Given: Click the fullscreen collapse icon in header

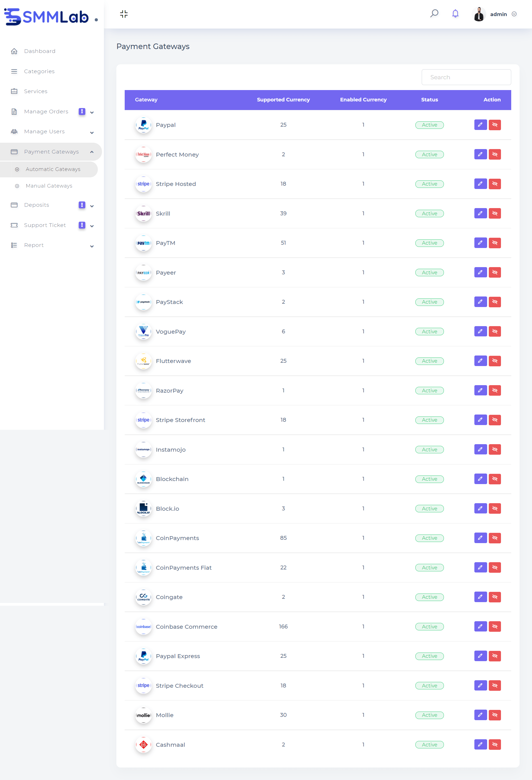Looking at the screenshot, I should pyautogui.click(x=124, y=14).
